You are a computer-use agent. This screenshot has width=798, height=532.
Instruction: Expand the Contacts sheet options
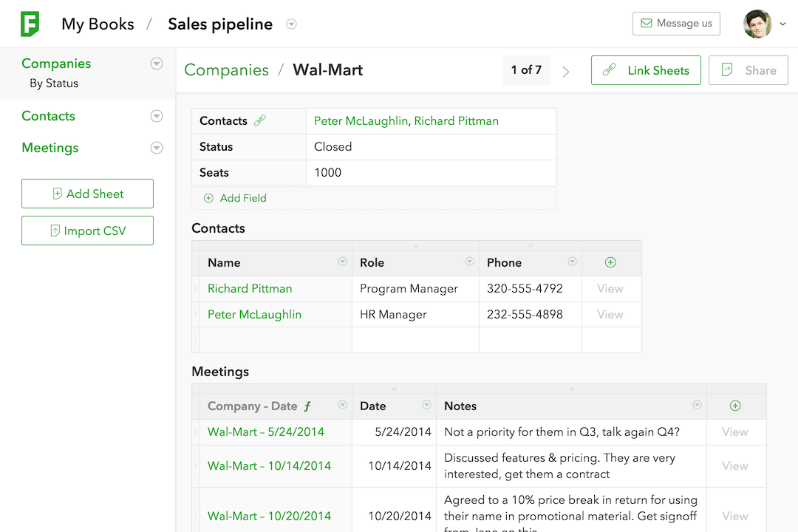[x=157, y=116]
